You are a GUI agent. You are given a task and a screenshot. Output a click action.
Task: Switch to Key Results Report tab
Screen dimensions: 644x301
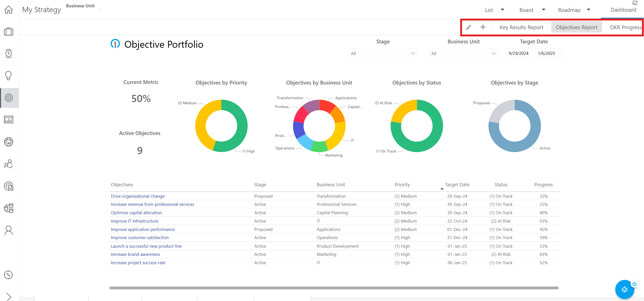pos(521,27)
